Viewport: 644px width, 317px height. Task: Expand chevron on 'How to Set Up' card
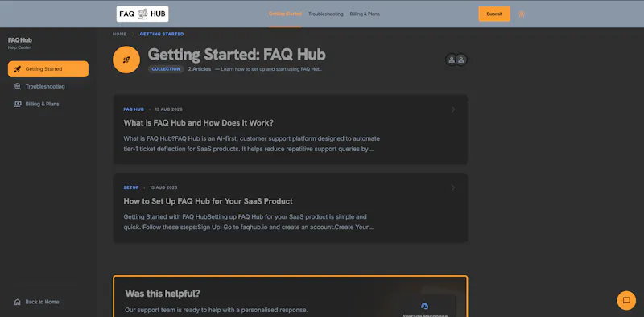(x=453, y=187)
